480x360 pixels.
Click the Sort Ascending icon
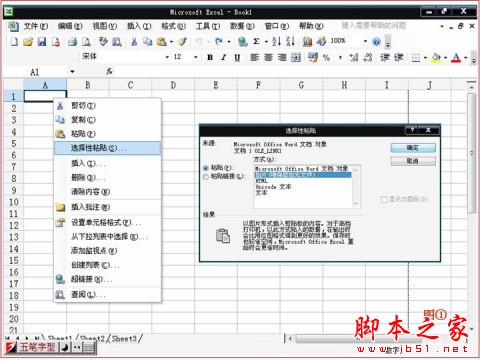click(x=276, y=41)
